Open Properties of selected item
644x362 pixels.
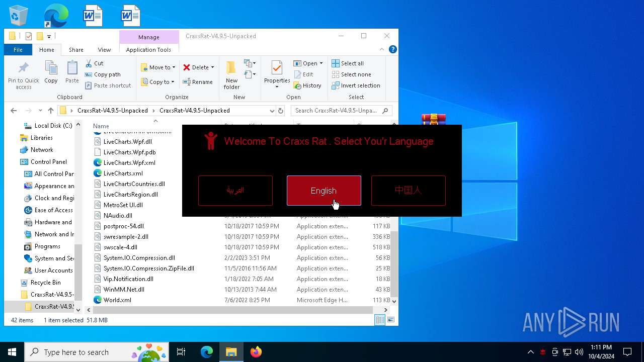click(x=277, y=75)
